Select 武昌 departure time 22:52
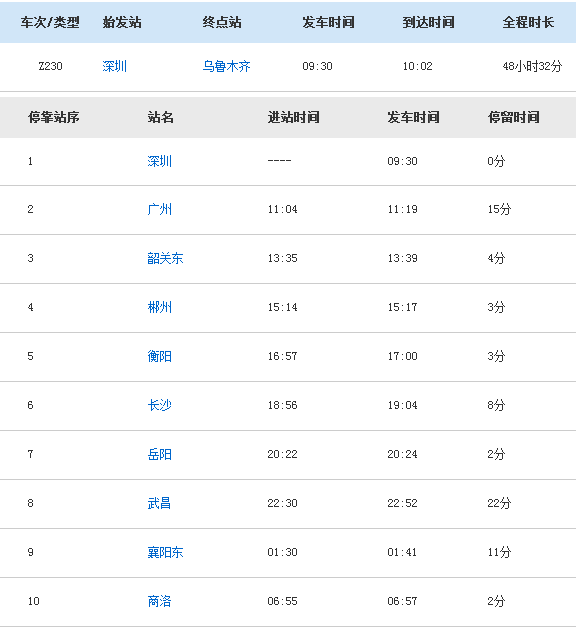 pos(403,503)
